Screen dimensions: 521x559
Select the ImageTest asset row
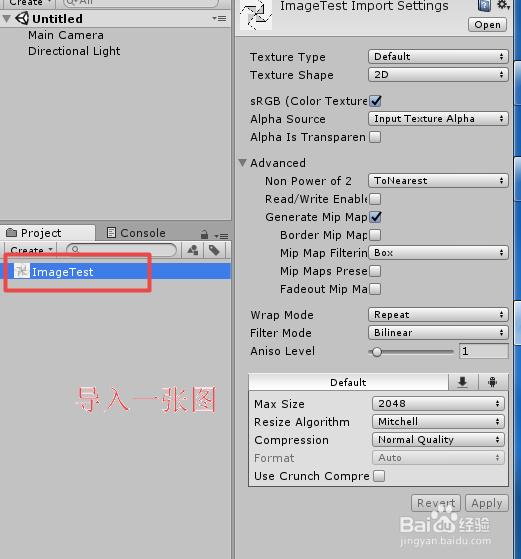click(116, 271)
